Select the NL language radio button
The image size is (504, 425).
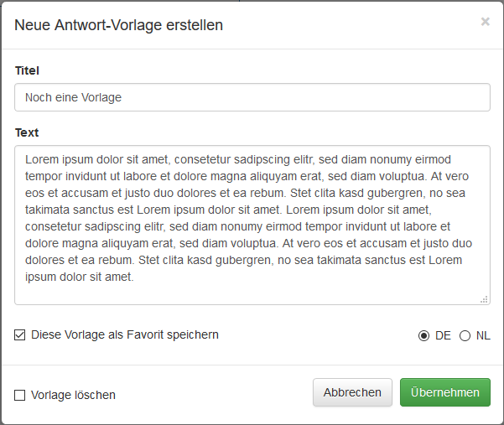tap(465, 336)
